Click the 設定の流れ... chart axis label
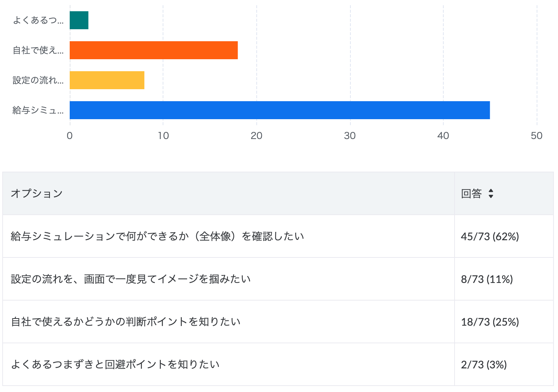Screen dimensions: 558x392 [38, 80]
